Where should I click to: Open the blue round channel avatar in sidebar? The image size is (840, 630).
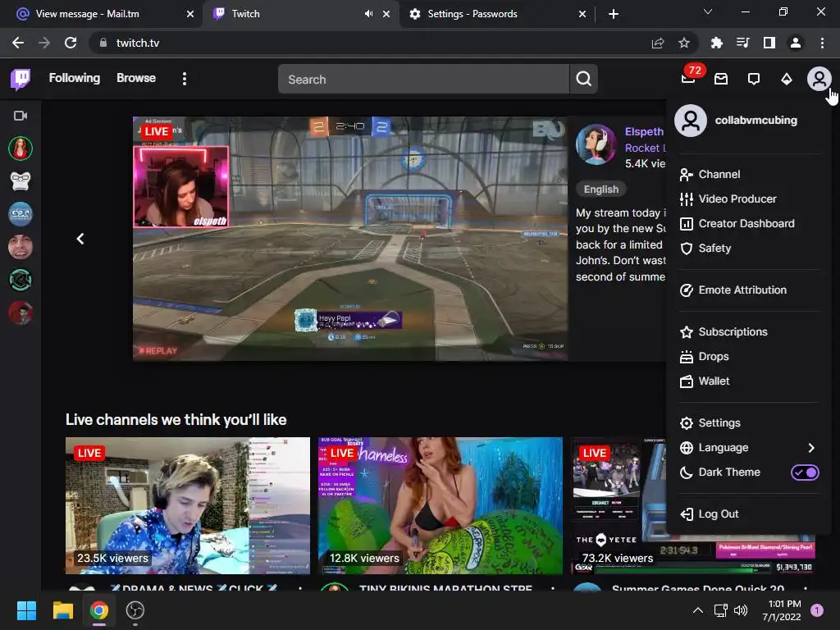21,214
